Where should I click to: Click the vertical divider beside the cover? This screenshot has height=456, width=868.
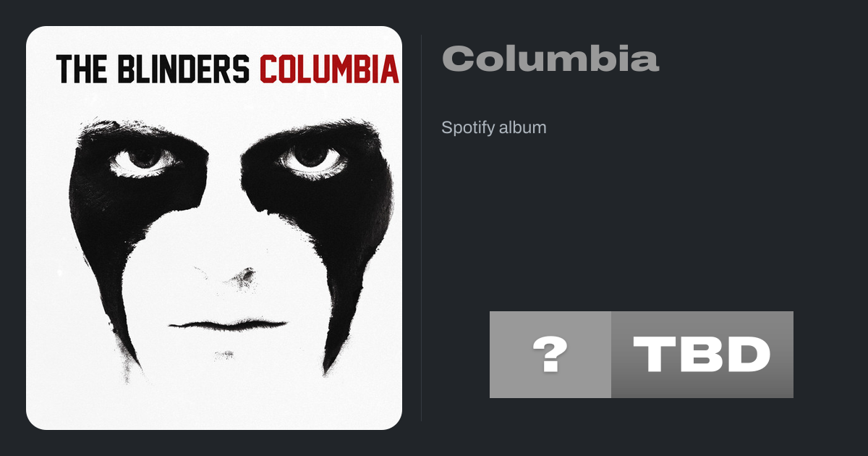pos(422,228)
